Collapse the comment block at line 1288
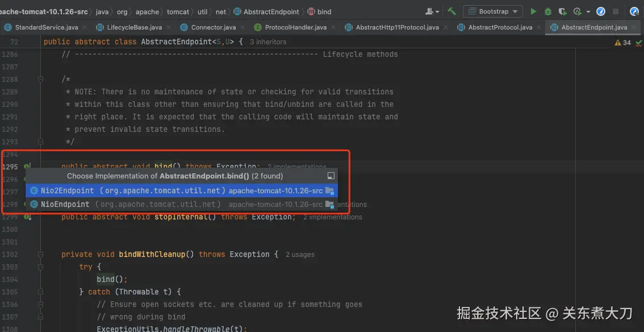 [40, 79]
